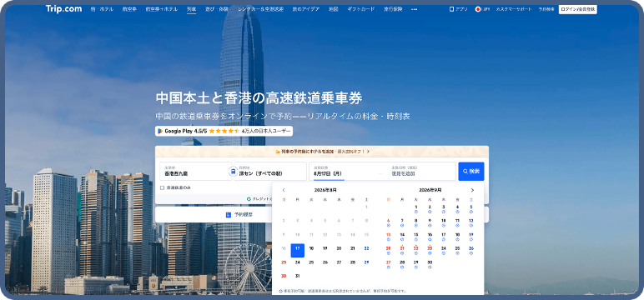Viewport: 644px width, 300px height.
Task: Select August 29 in the calendar
Action: click(366, 262)
